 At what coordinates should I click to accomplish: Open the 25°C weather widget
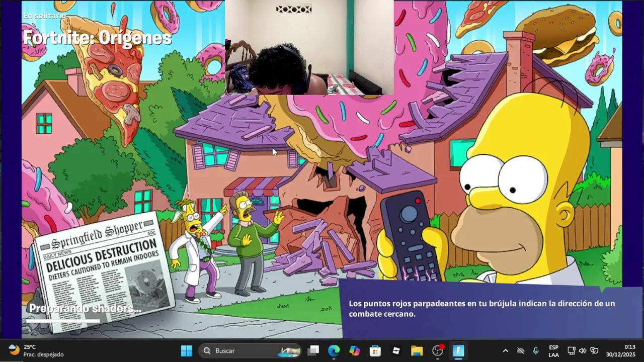click(x=37, y=350)
